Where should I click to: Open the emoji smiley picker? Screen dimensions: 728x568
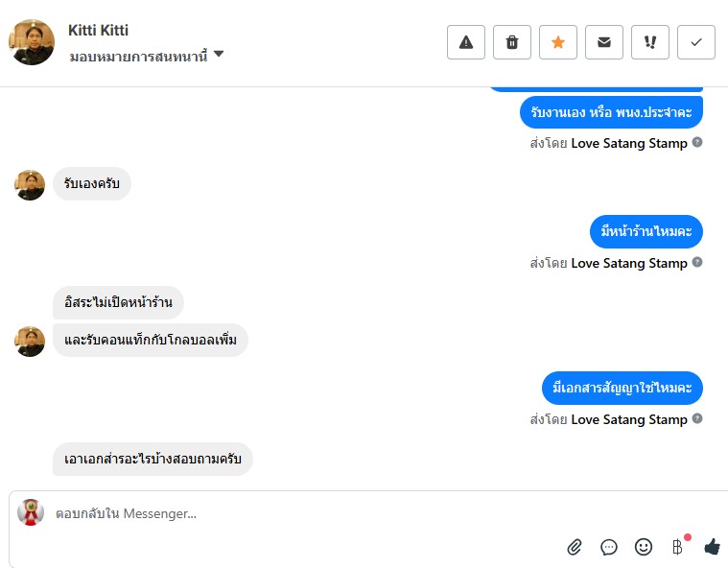click(x=644, y=547)
